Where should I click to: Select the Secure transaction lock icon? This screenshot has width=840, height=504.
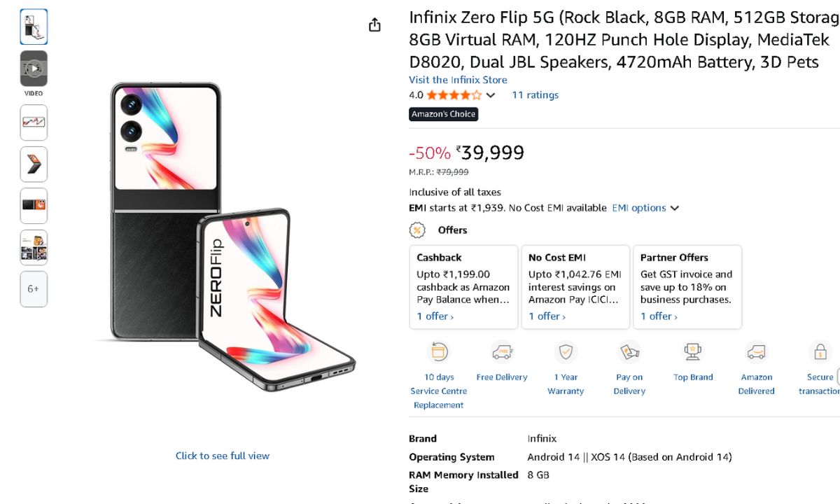[x=819, y=352]
